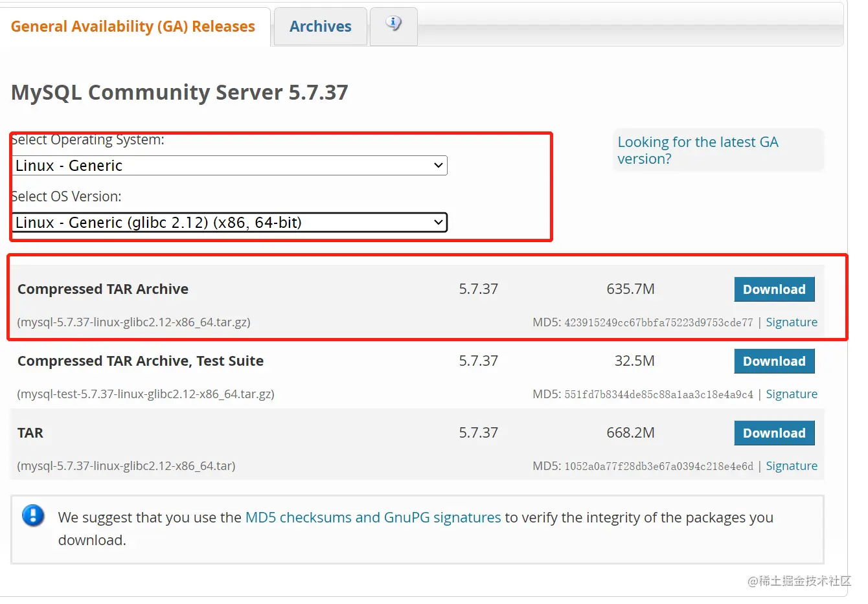Download the Compressed TAR Archive, Test Suite
The height and width of the screenshot is (604, 868).
click(774, 361)
